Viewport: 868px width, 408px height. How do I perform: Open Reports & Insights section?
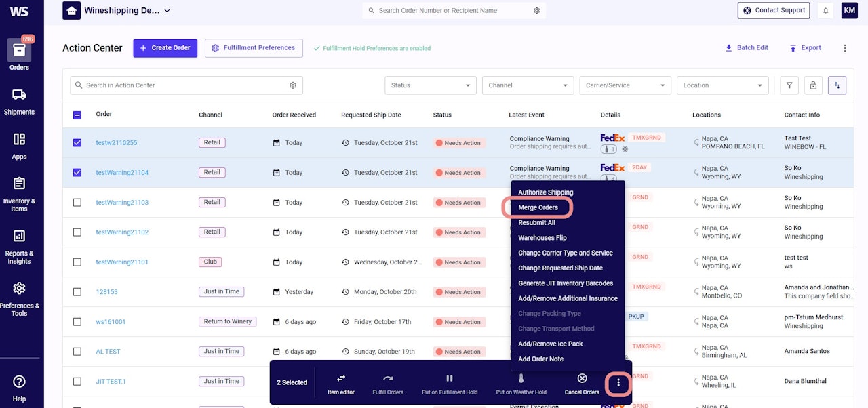coord(19,246)
